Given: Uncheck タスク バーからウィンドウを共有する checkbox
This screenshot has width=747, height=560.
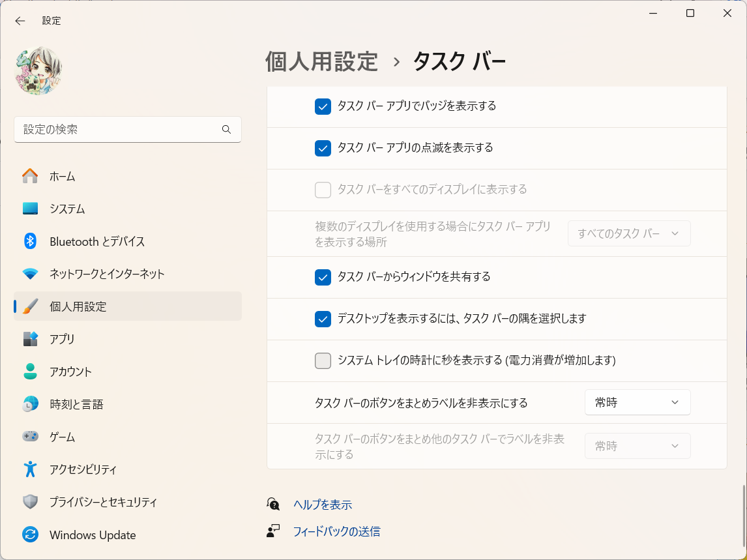Looking at the screenshot, I should pos(323,277).
